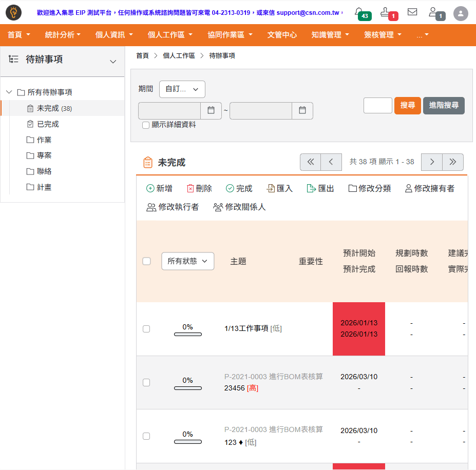Select the 1/13工作事項 row checkbox
The width and height of the screenshot is (476, 470).
point(146,329)
